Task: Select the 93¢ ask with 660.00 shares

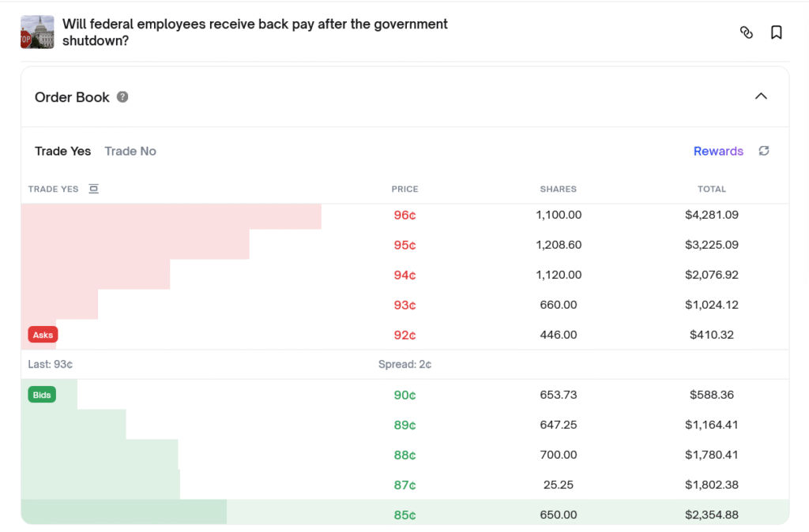Action: pyautogui.click(x=405, y=305)
